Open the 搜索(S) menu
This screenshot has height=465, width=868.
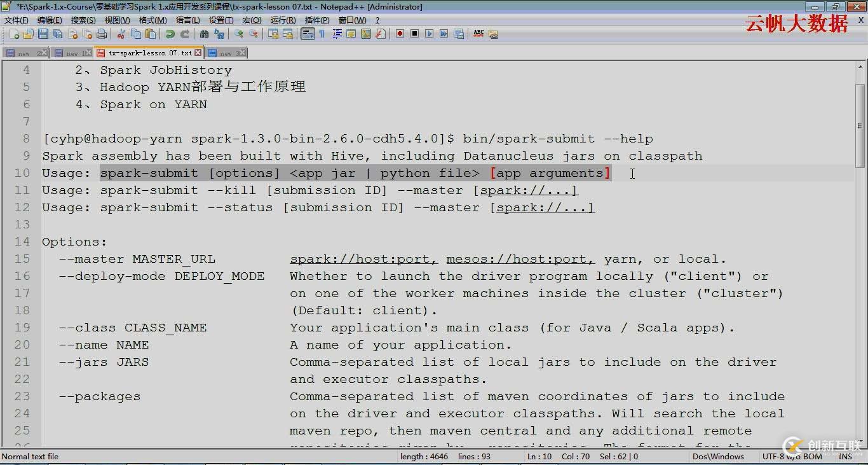(83, 20)
